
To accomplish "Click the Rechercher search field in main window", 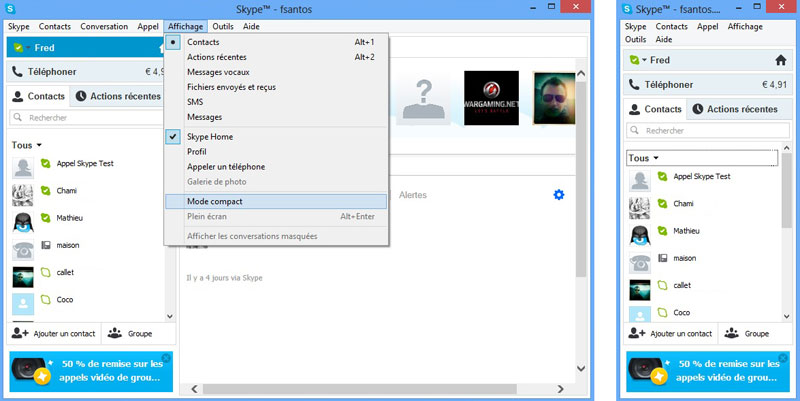I will (x=86, y=117).
